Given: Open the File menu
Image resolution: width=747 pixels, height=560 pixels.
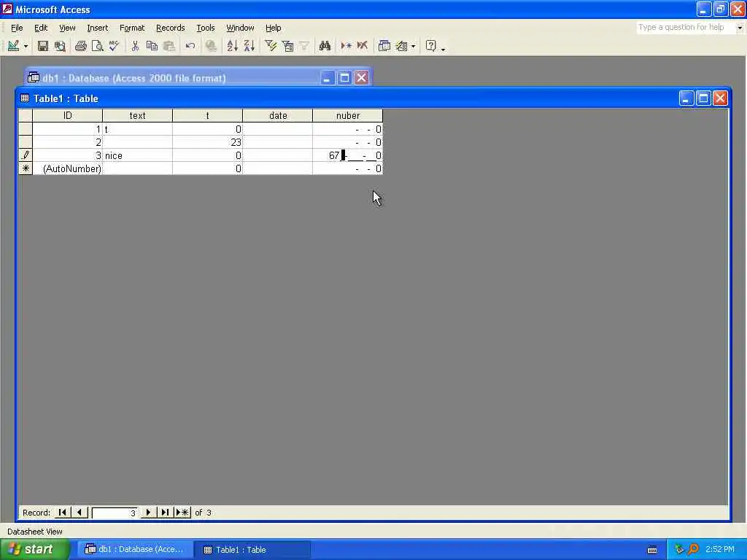Looking at the screenshot, I should pyautogui.click(x=17, y=28).
